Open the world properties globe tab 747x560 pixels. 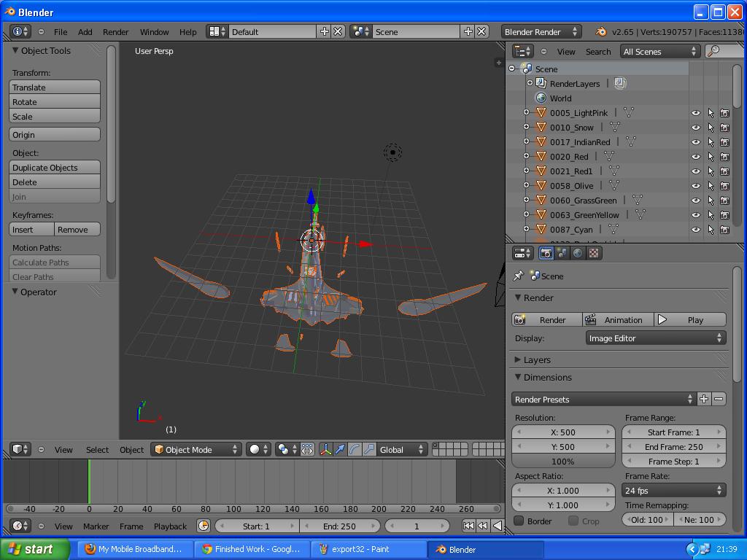pos(578,253)
